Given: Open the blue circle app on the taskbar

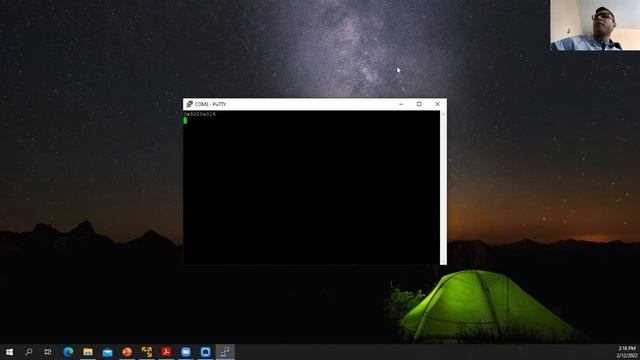Looking at the screenshot, I should [x=205, y=351].
